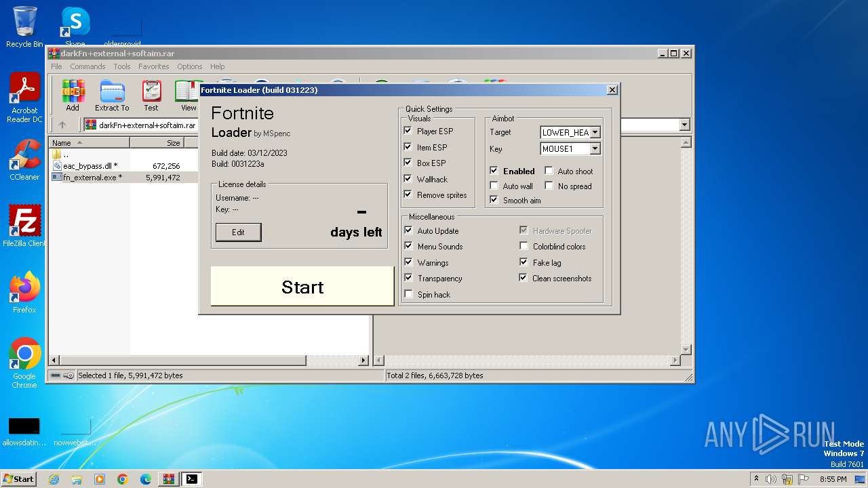Sort file list by Size column
Viewport: 868px width, 488px height.
click(x=157, y=143)
